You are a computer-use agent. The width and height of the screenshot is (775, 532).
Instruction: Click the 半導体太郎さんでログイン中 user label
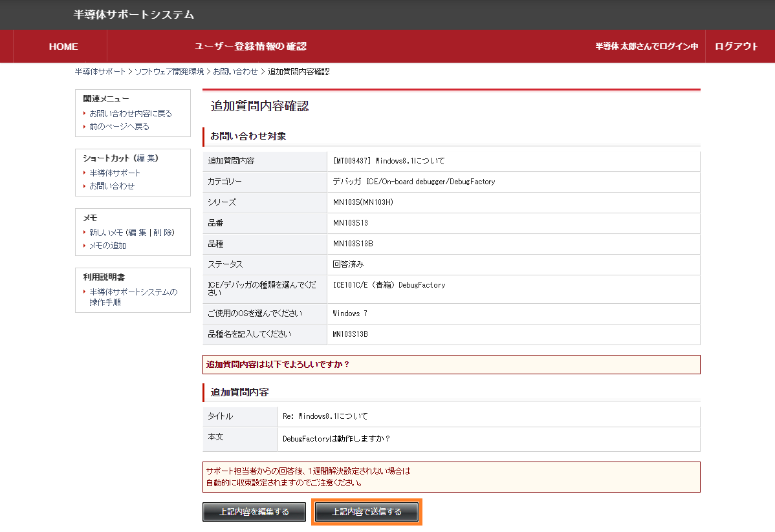tap(646, 47)
